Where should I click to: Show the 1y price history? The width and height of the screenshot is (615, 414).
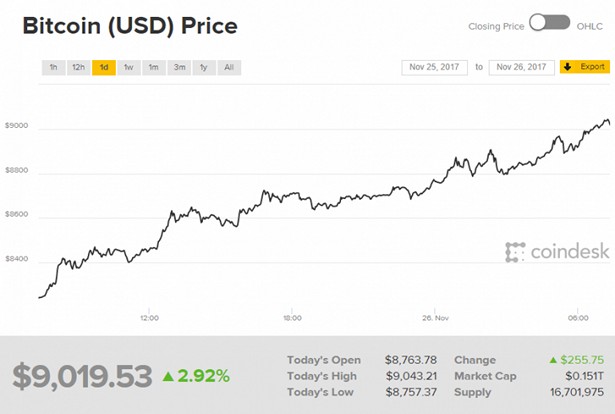coord(204,67)
